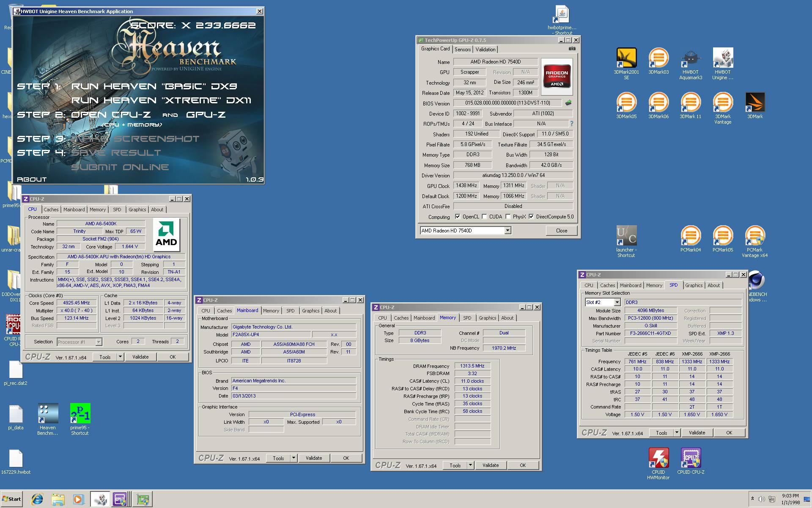Click the GPU-Z screenshot camera icon

[572, 49]
